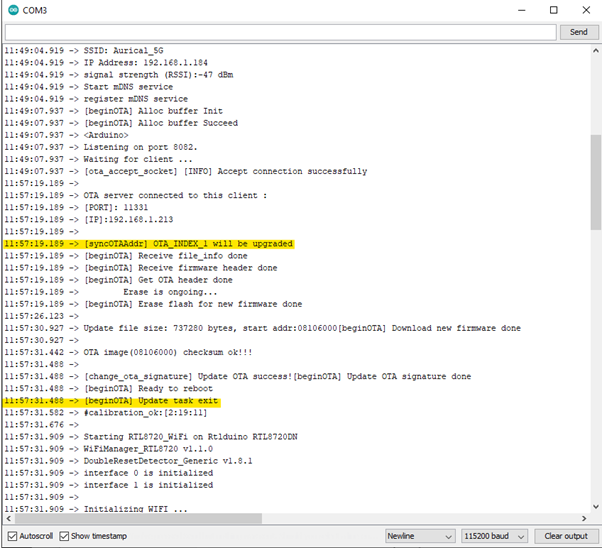This screenshot has width=602, height=548.
Task: Click the Arduino logo icon in title bar
Action: point(13,10)
